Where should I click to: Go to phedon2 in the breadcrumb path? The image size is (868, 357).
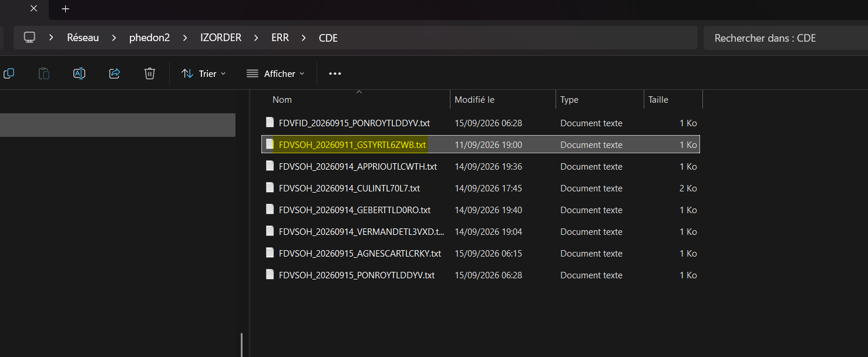149,38
